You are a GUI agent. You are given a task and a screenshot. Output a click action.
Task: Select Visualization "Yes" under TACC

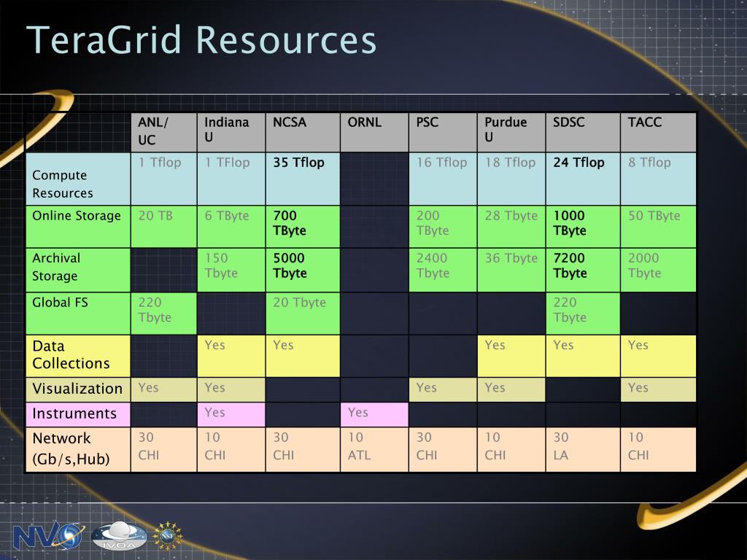coord(659,389)
